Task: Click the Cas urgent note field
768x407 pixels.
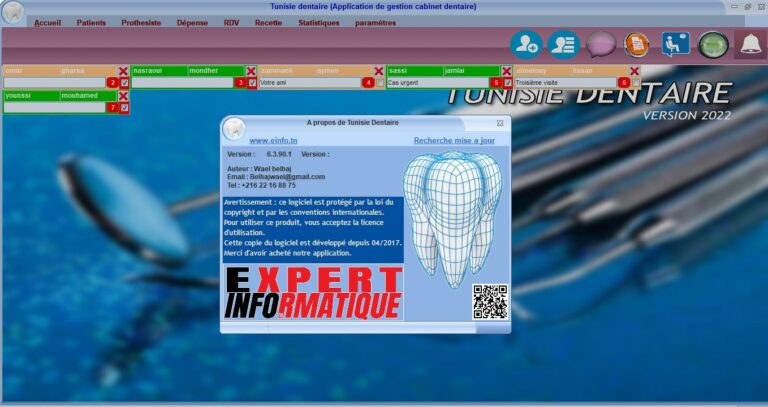Action: [438, 83]
